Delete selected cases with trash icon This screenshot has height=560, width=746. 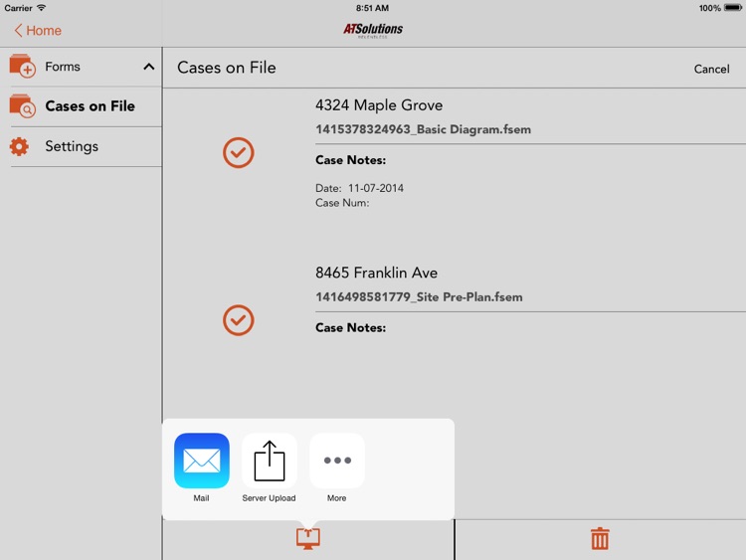tap(600, 538)
